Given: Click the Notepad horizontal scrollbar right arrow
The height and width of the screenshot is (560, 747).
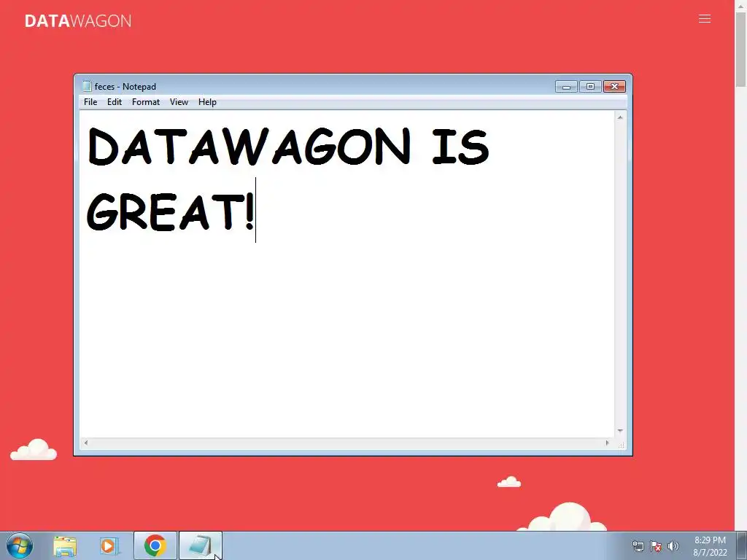Looking at the screenshot, I should (607, 443).
